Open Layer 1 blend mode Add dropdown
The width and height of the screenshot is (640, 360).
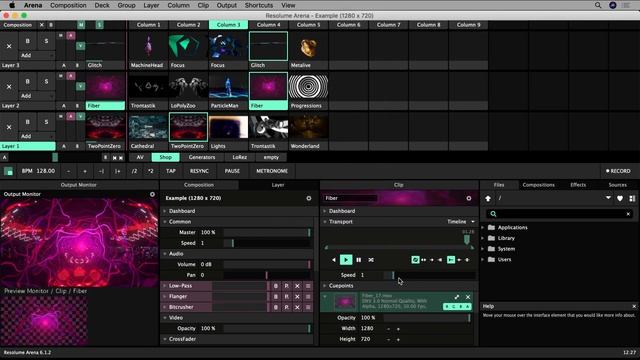pyautogui.click(x=37, y=136)
